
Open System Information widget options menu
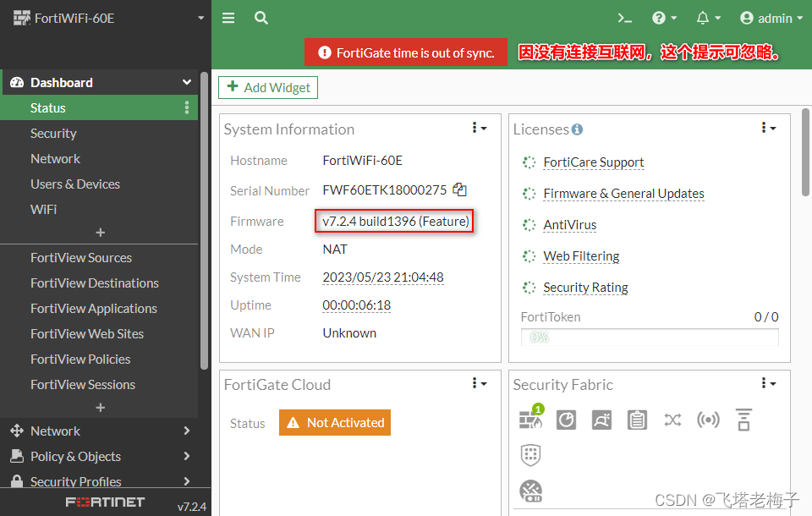479,128
